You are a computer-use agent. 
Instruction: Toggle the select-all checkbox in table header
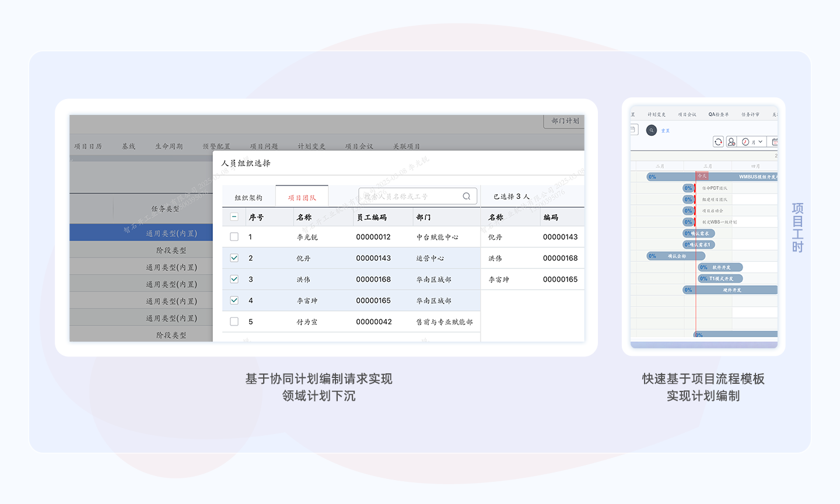(x=234, y=217)
